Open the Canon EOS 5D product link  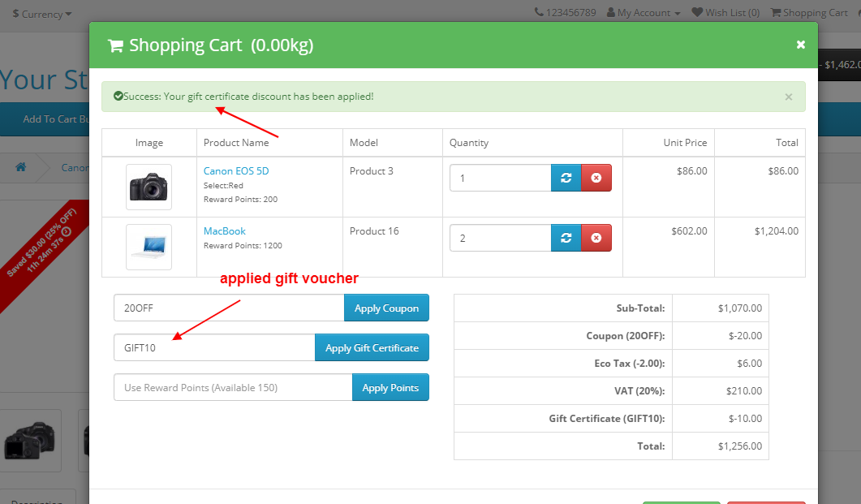(235, 170)
